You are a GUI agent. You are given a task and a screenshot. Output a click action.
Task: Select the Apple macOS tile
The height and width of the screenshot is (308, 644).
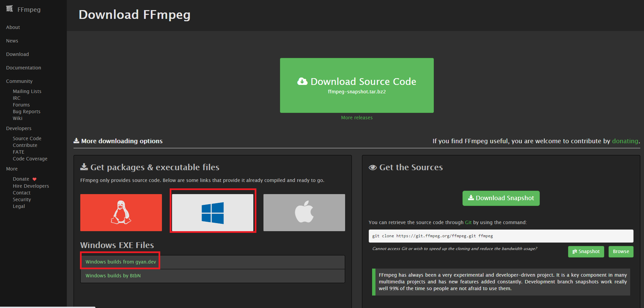[x=304, y=213]
